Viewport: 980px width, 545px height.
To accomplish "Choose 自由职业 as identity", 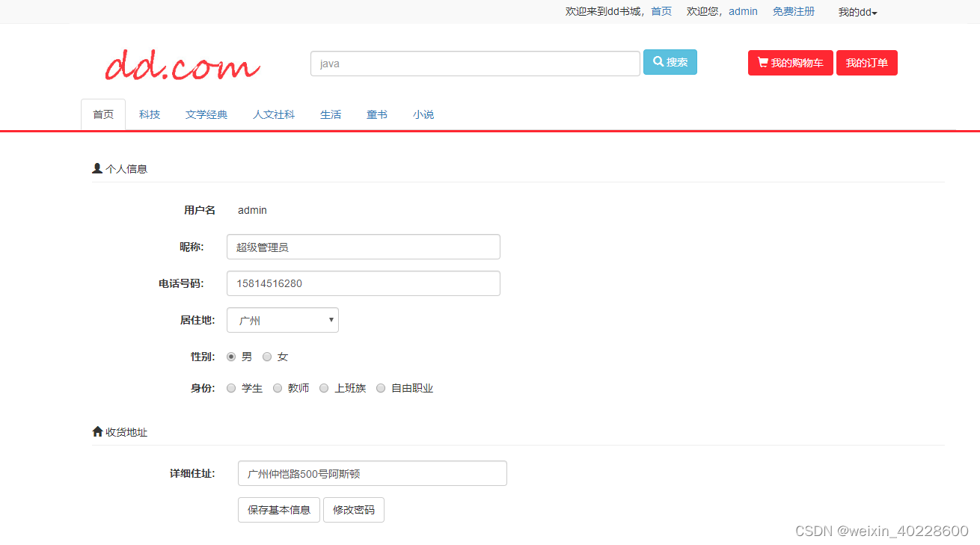I will 381,388.
